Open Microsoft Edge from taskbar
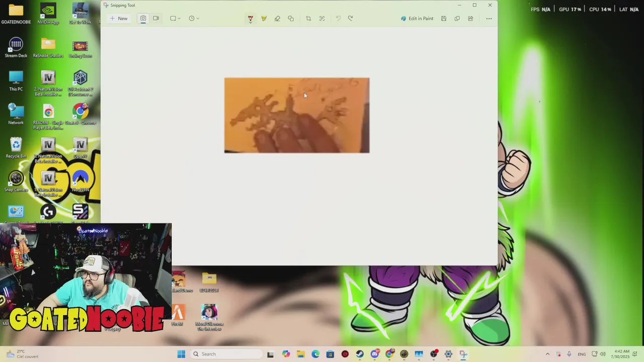Viewport: 644px width, 362px height. pyautogui.click(x=315, y=354)
